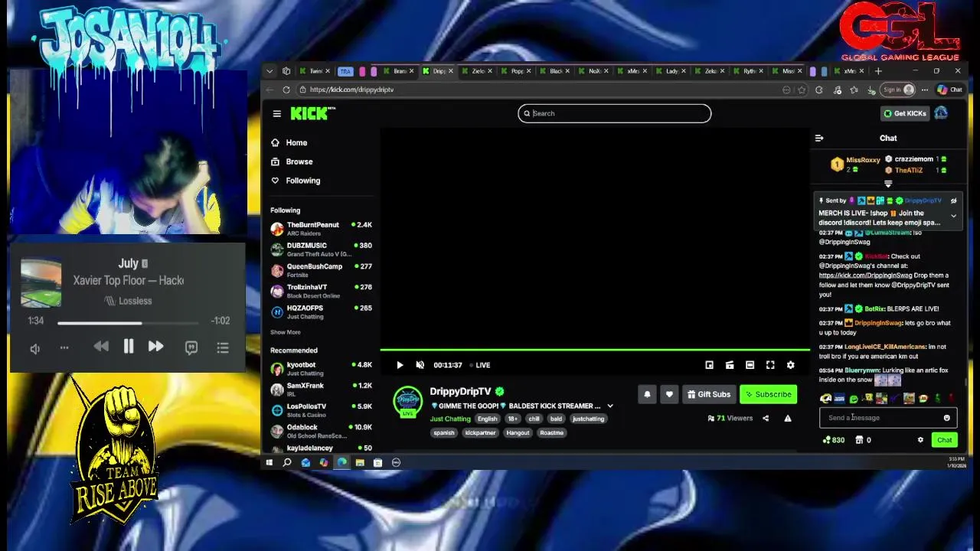Open the Kick hamburger sidebar menu
The height and width of the screenshot is (551, 980).
[276, 113]
